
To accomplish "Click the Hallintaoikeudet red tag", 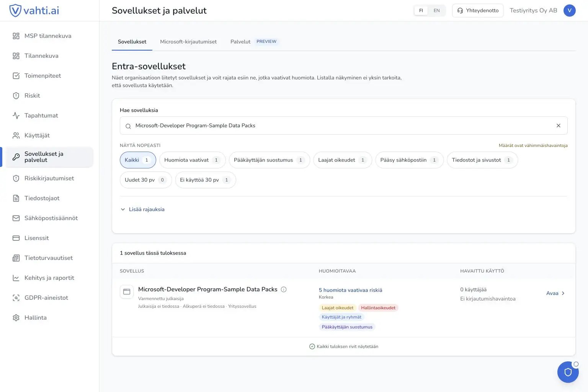I will [x=378, y=308].
